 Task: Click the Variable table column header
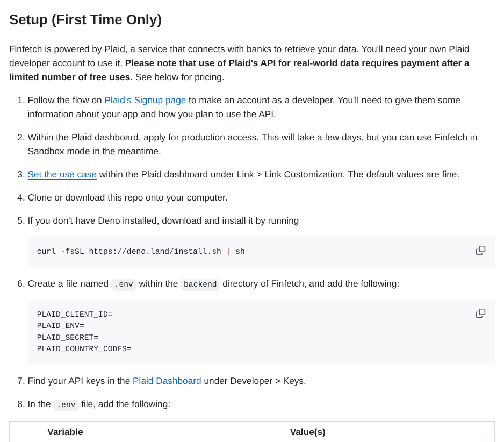[x=65, y=432]
